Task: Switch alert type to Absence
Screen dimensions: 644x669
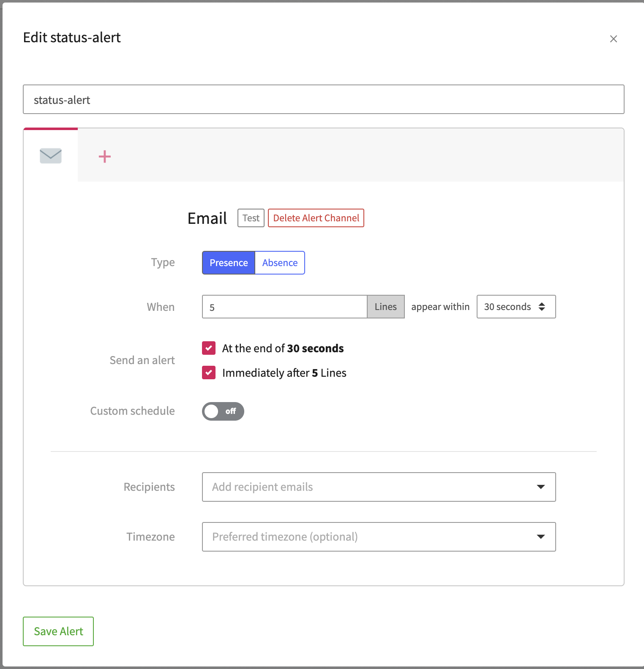Action: (x=280, y=263)
